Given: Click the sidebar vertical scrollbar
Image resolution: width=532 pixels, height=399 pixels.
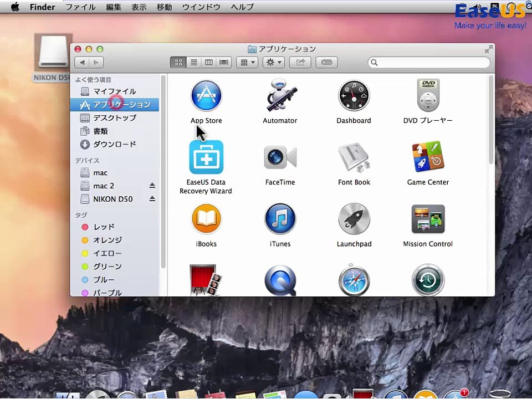Looking at the screenshot, I should coord(163,172).
